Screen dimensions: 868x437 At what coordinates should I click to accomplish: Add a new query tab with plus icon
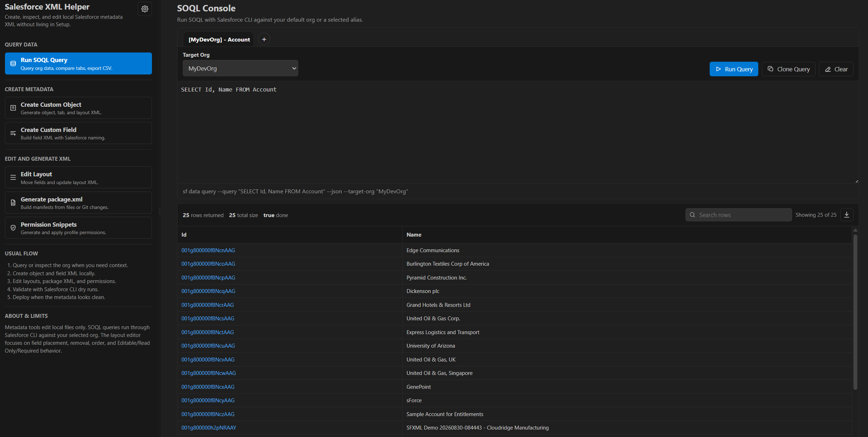point(264,39)
